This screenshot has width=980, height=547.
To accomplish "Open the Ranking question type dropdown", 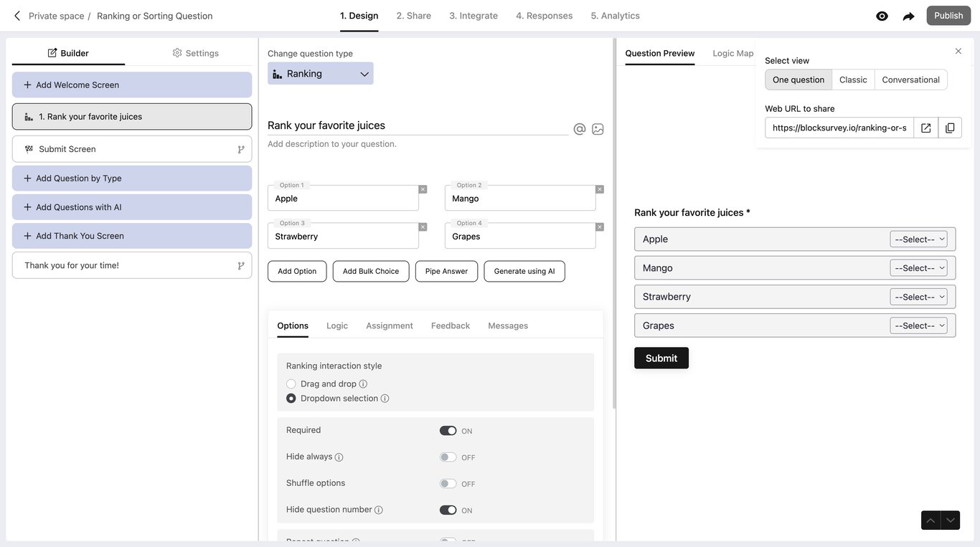I will tap(321, 73).
